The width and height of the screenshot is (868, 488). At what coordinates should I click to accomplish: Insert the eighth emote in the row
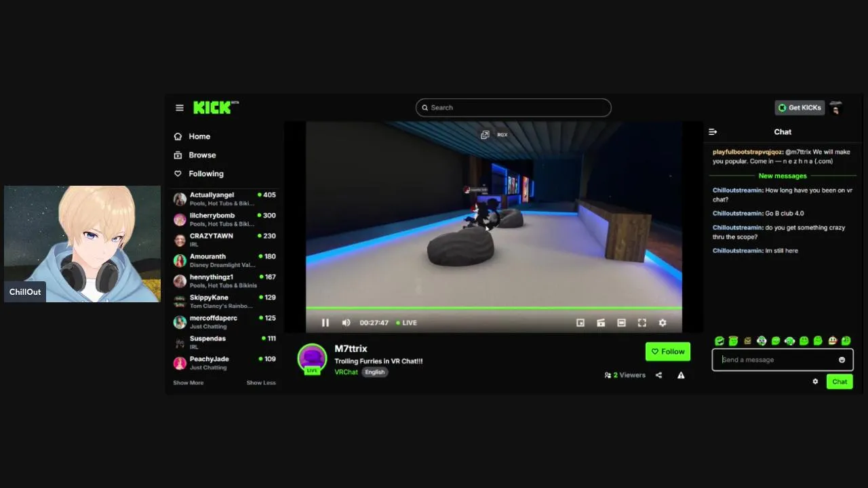click(818, 341)
